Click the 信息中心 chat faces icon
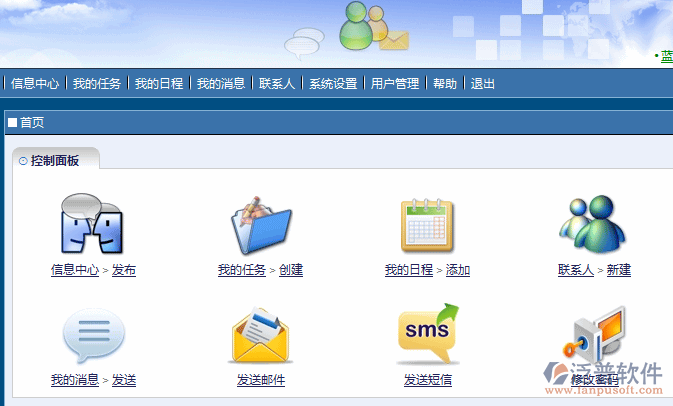The width and height of the screenshot is (673, 406). (x=92, y=225)
